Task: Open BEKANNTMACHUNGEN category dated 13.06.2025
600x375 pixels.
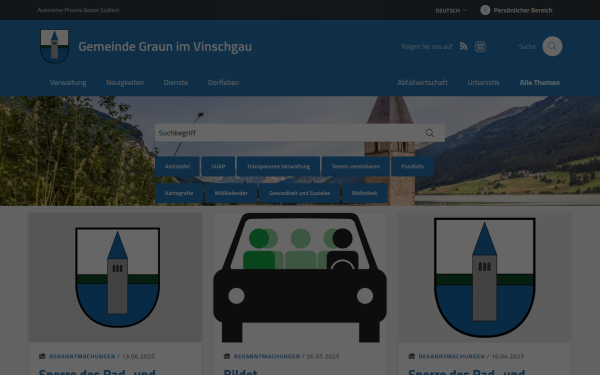Action: 82,356
